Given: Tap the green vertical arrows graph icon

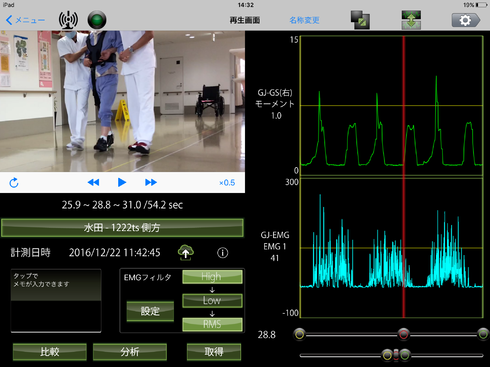Looking at the screenshot, I should click(x=411, y=20).
